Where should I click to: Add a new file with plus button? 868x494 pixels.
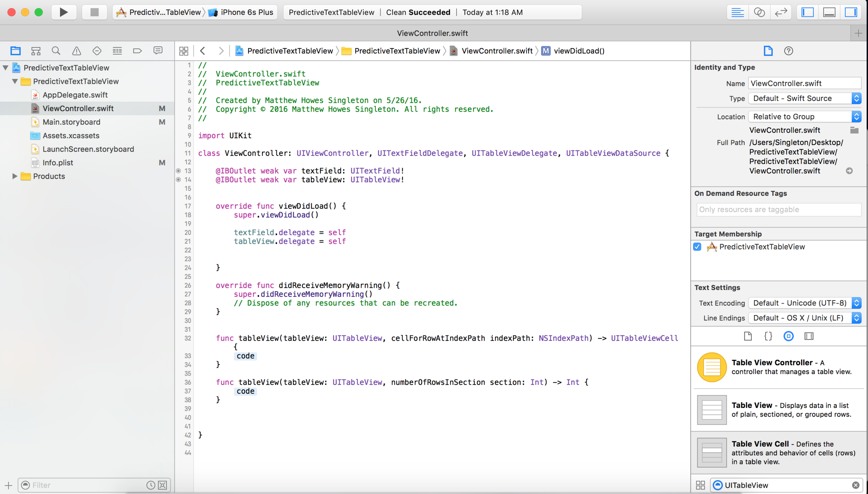[x=8, y=485]
